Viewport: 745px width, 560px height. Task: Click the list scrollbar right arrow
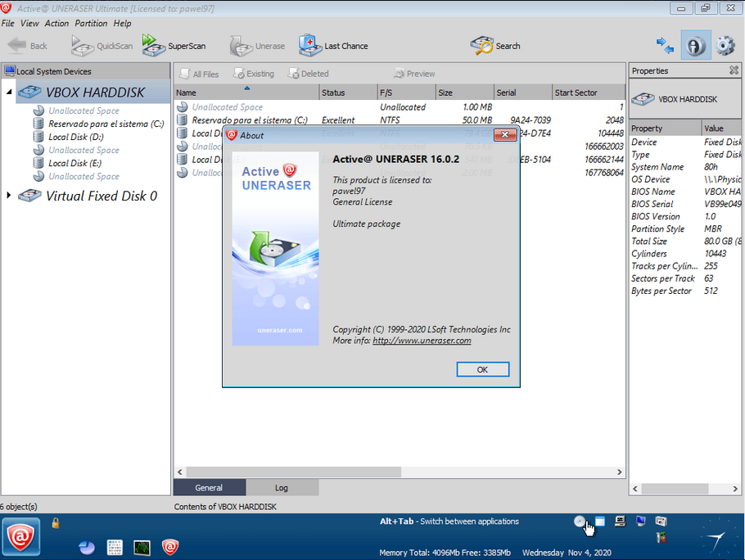click(x=620, y=472)
